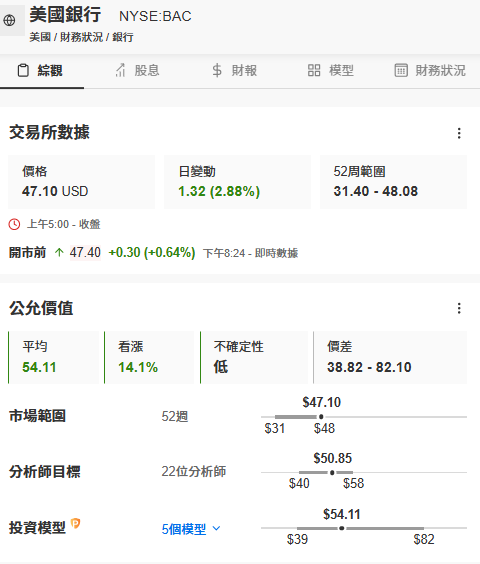Click the 美國銀行 company title
The image size is (480, 564).
click(x=65, y=15)
